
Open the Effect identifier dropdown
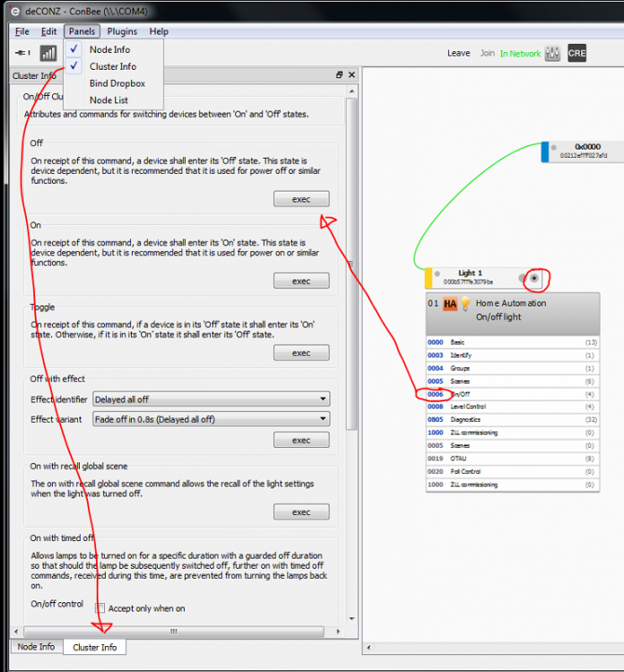211,399
